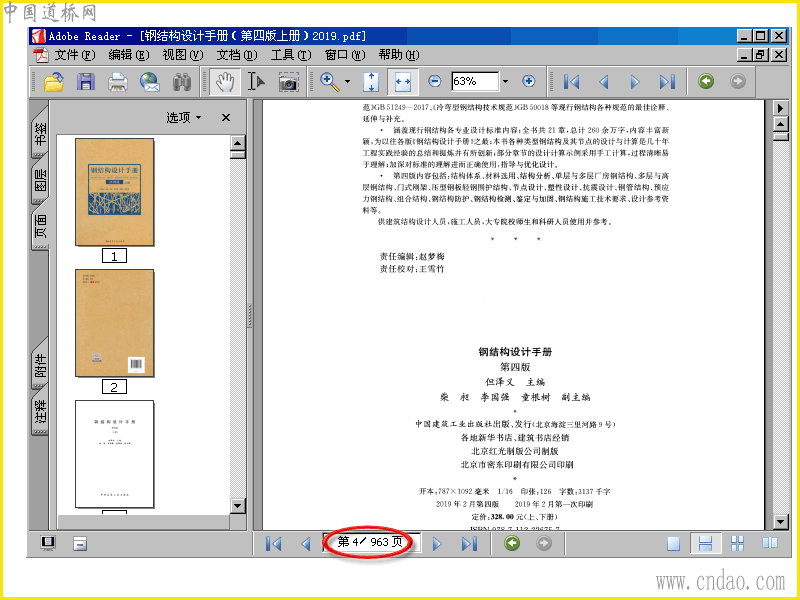
Task: Click hide toolbars icon at bottom left
Action: click(80, 543)
